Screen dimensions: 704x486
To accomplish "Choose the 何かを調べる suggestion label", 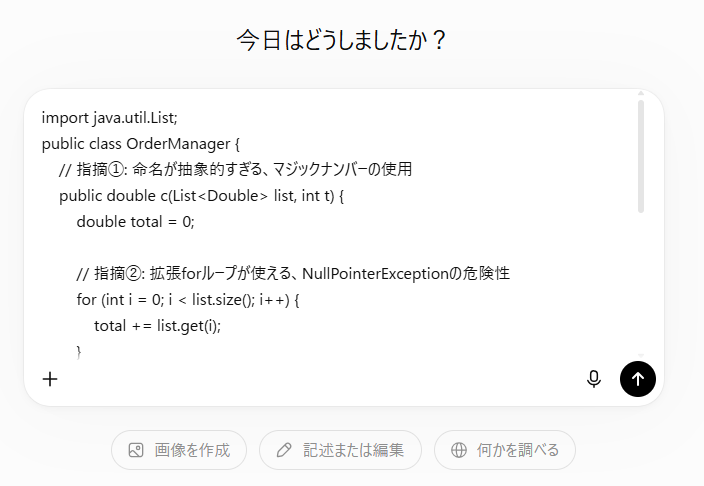I will pos(518,450).
